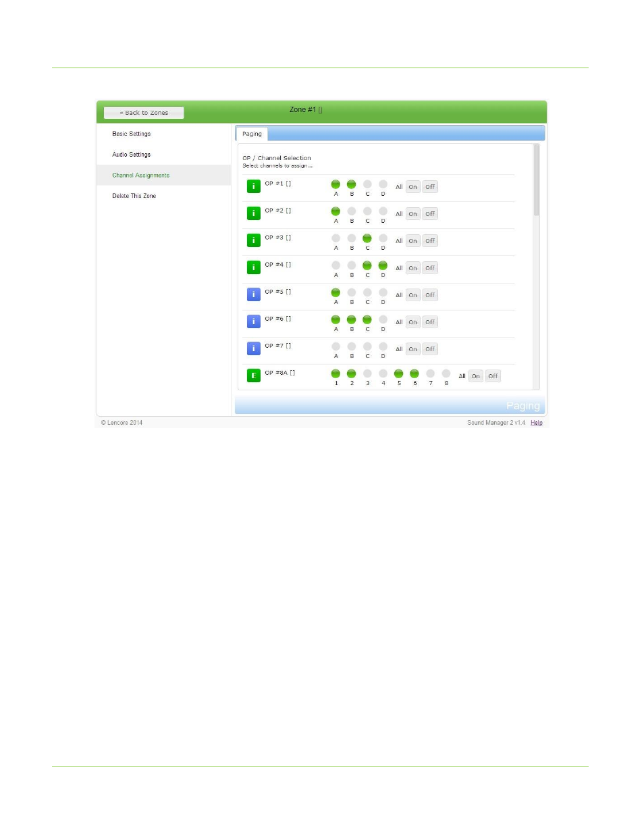Click the OP #8A label text
The image size is (644, 834).
point(280,373)
